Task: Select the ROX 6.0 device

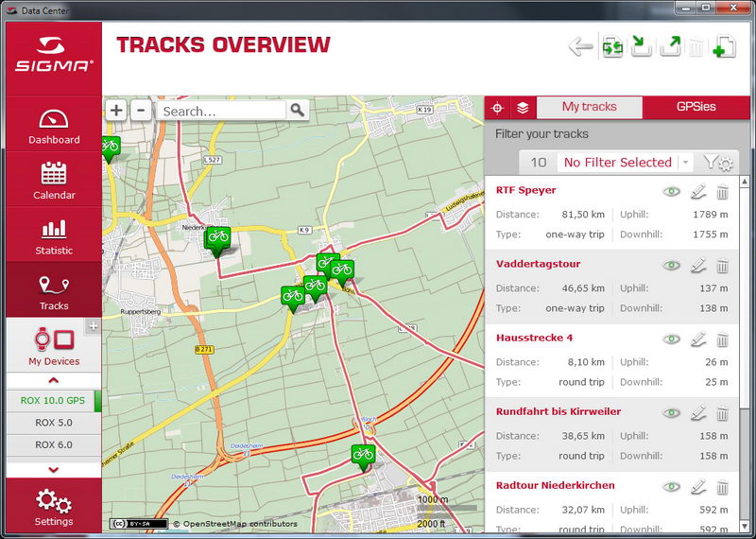Action: click(54, 444)
